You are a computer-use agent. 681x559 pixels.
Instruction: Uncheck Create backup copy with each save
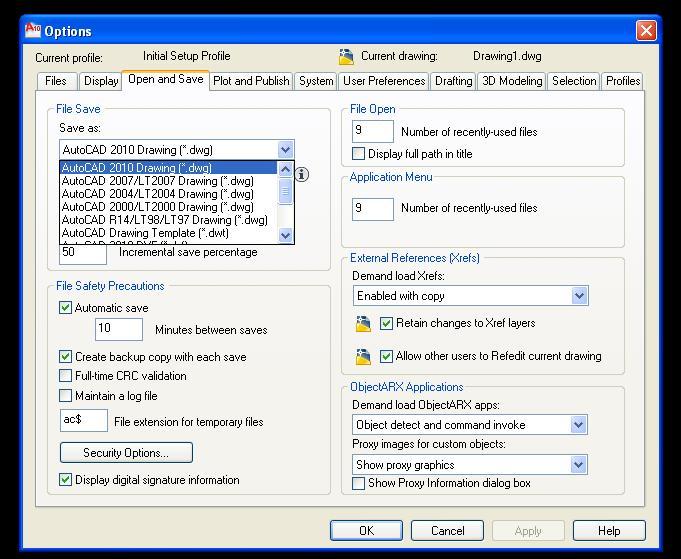(65, 357)
